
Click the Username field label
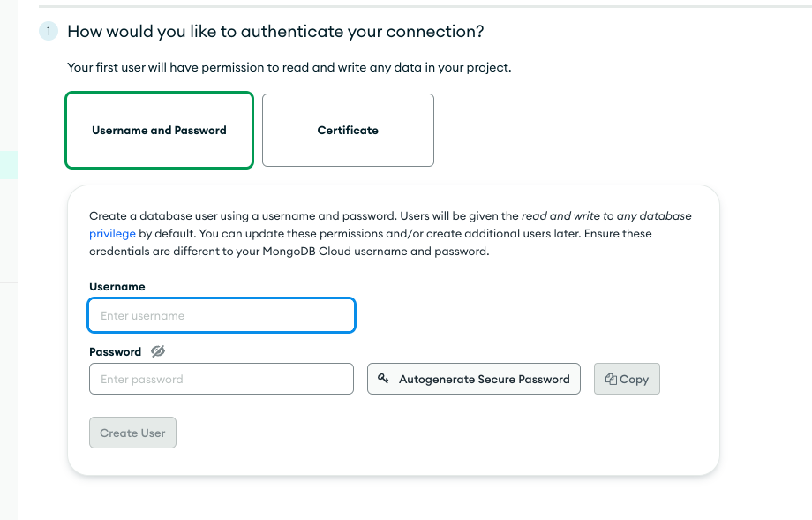pyautogui.click(x=117, y=287)
